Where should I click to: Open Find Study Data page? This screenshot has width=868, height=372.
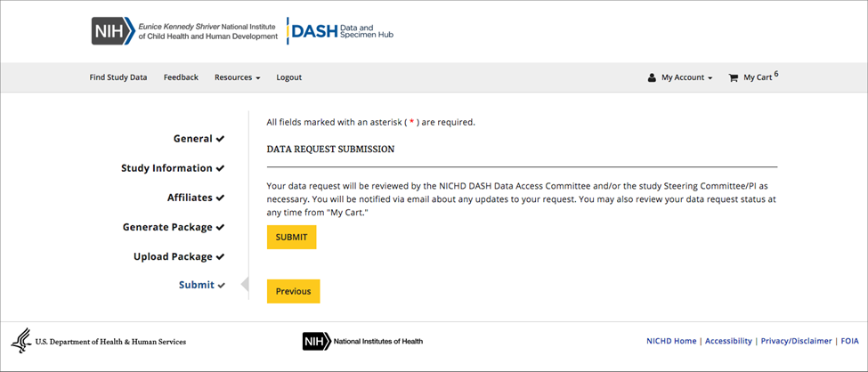click(x=118, y=77)
